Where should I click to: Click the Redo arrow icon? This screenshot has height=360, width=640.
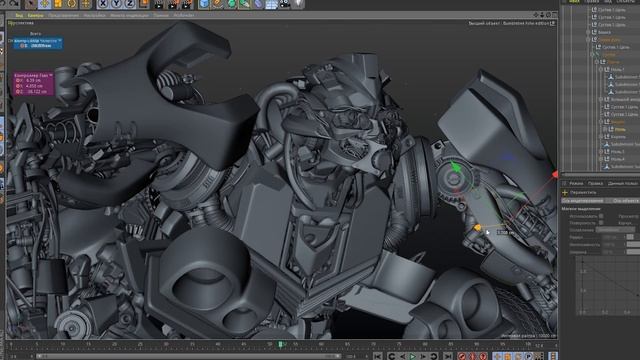15,3
